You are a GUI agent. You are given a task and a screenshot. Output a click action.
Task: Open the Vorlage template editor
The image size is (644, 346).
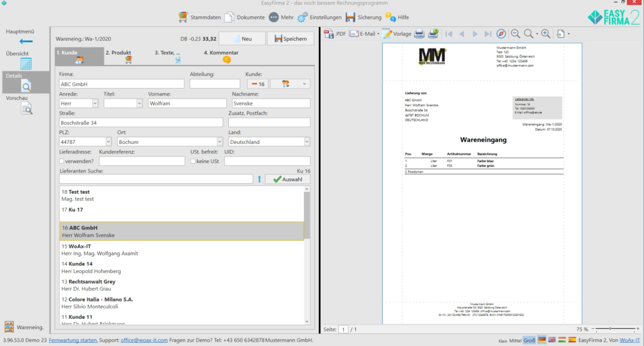[397, 34]
